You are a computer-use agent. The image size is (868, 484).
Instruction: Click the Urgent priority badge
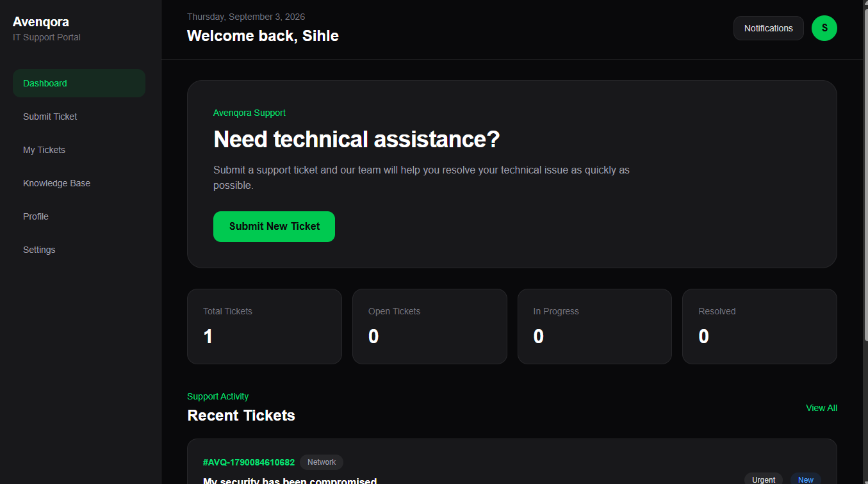click(764, 479)
